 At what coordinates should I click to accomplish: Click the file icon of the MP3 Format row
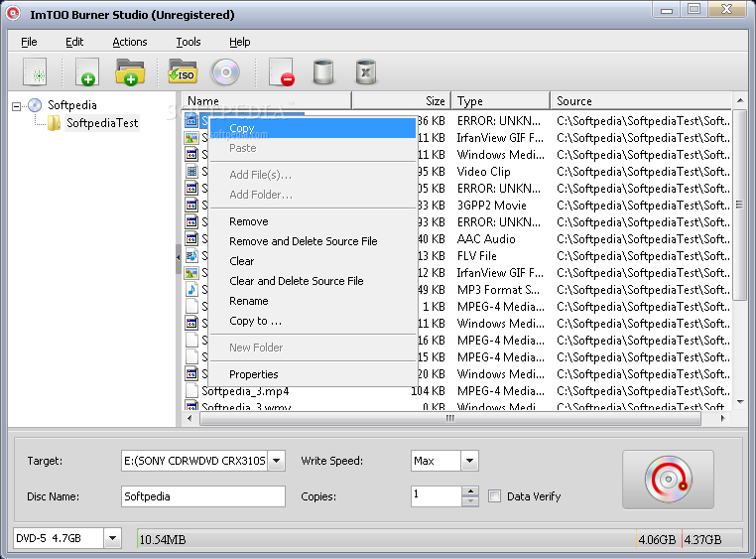(191, 289)
